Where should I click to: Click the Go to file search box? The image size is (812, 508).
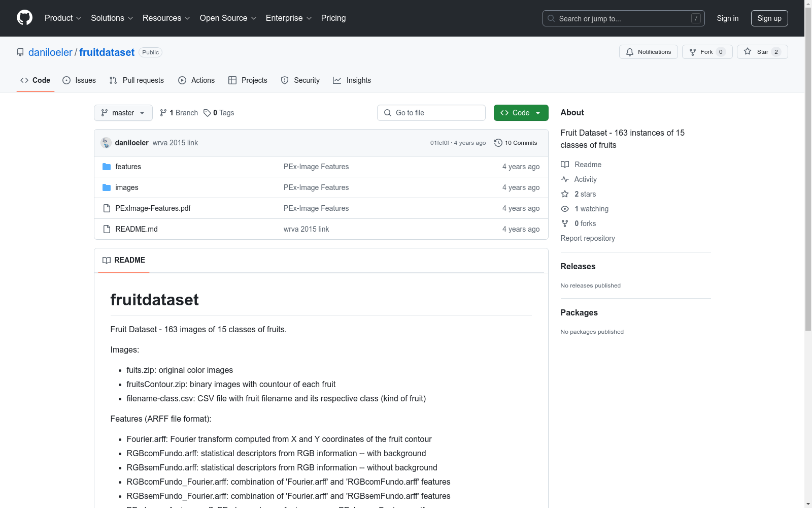click(x=431, y=113)
